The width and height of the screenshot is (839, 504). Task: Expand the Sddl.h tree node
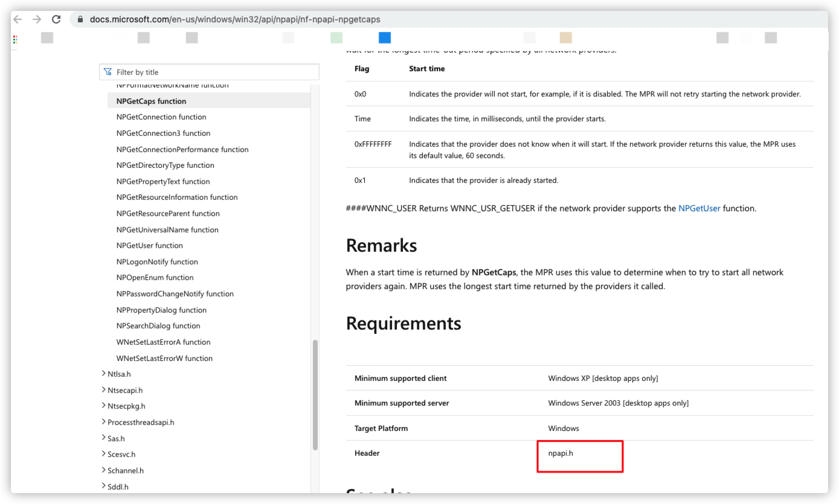pos(103,486)
